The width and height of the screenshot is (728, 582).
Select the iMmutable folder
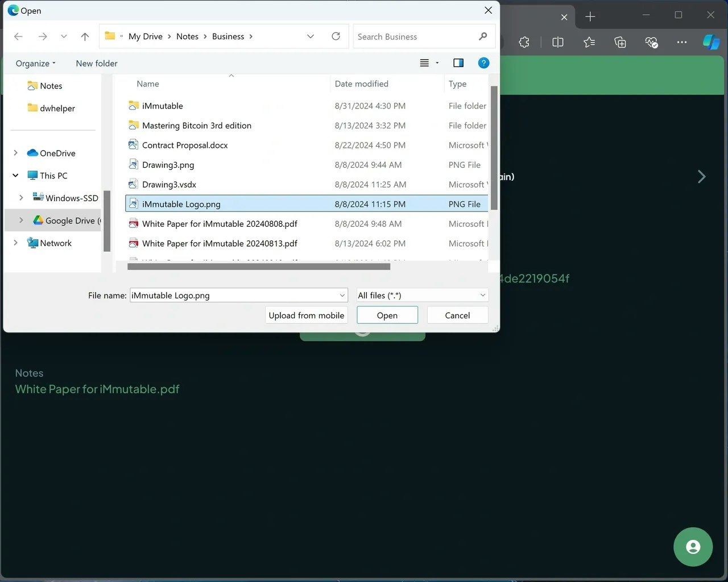(307, 106)
